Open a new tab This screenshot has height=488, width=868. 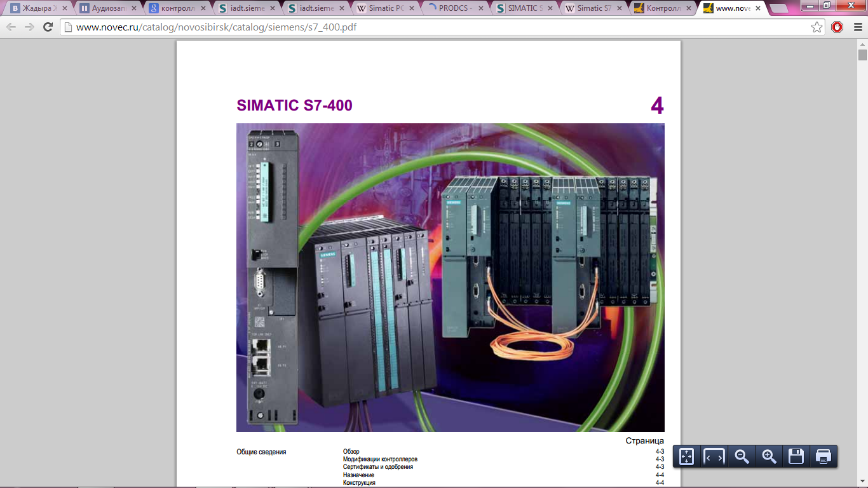click(x=779, y=9)
